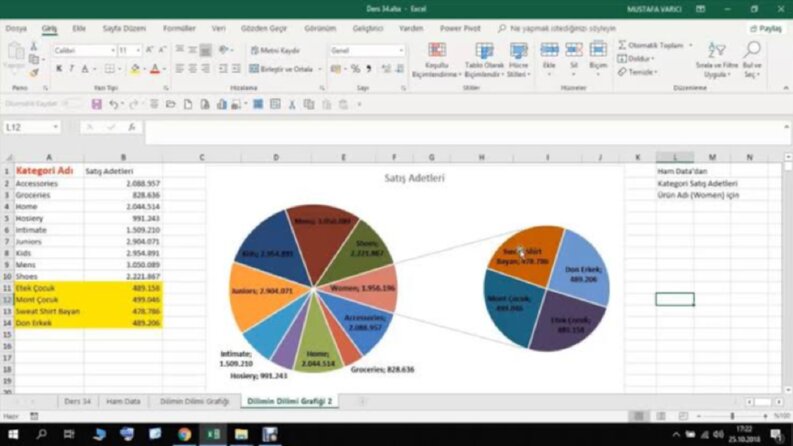Click the percent style icon
This screenshot has width=793, height=446.
point(356,69)
